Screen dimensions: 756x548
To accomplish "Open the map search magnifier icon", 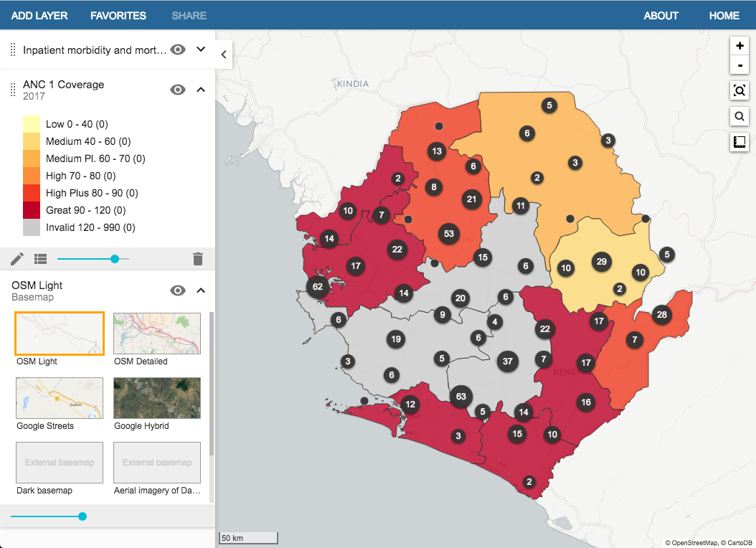I will tap(739, 116).
